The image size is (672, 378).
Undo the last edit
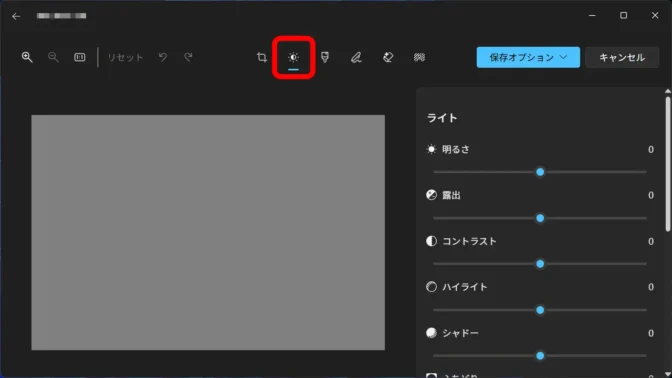(163, 57)
